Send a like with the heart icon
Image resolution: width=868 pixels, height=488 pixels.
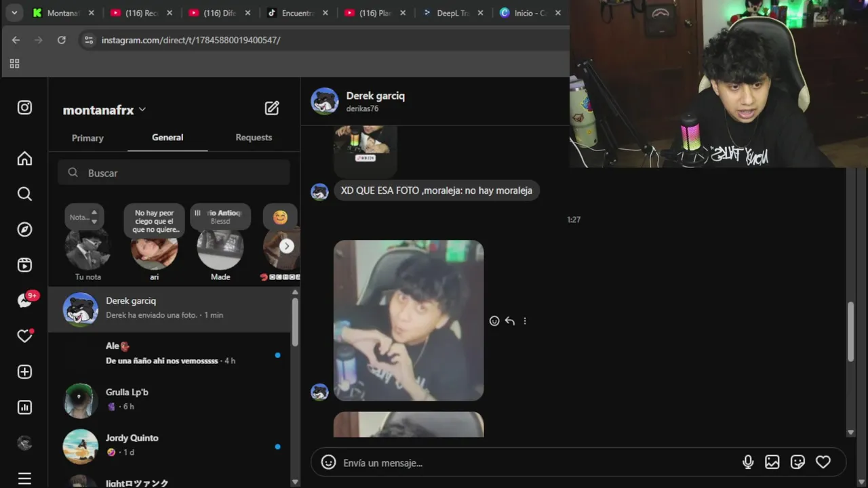pos(823,462)
